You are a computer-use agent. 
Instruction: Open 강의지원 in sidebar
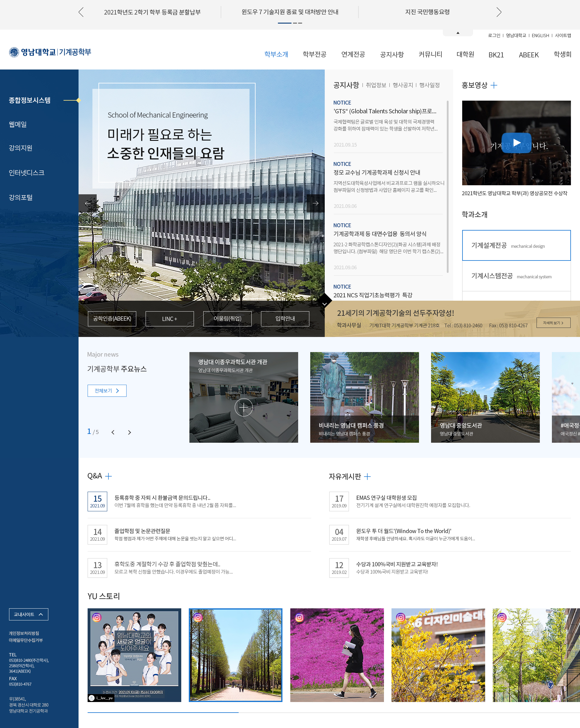[21, 148]
